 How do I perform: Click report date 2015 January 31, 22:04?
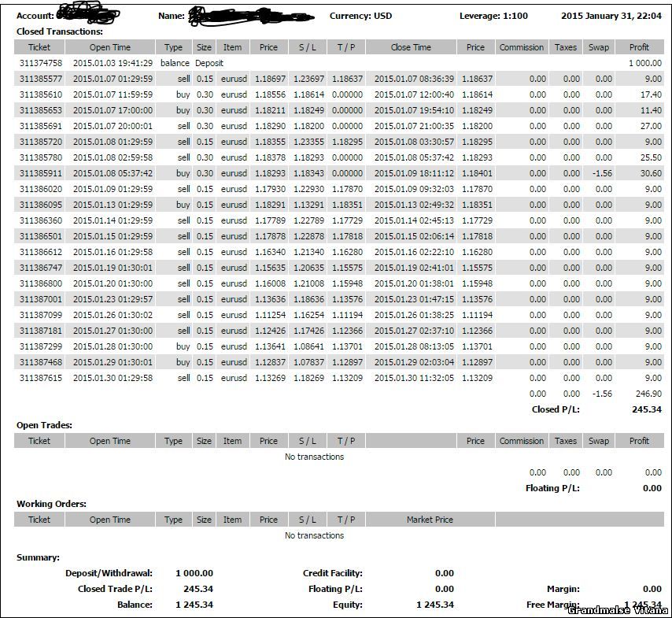point(611,16)
